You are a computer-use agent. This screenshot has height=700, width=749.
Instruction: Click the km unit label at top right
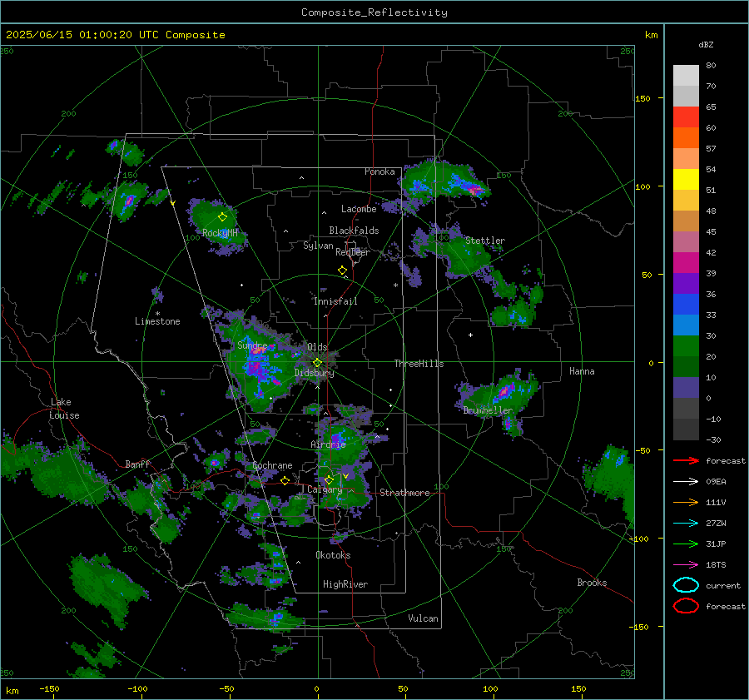tap(651, 35)
